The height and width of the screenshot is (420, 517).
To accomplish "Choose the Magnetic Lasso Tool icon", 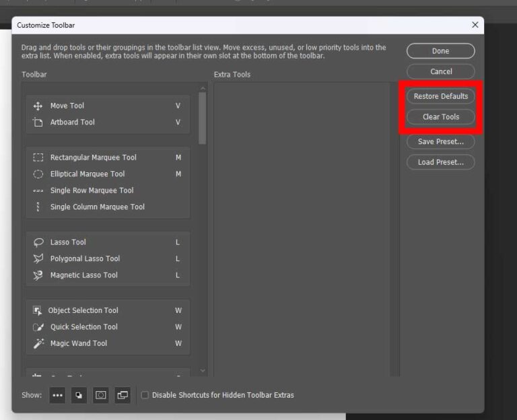I will [38, 275].
